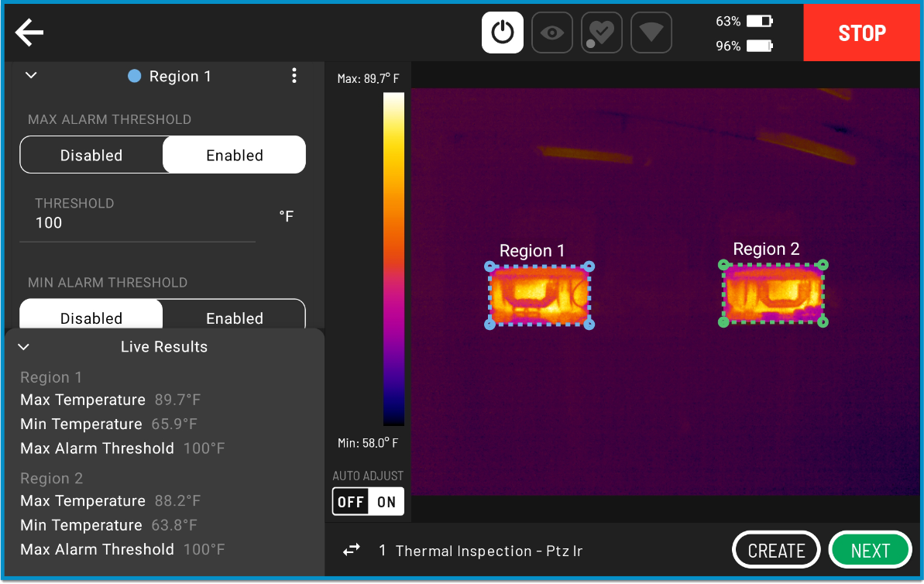Click the CREATE button
The width and height of the screenshot is (924, 584).
pos(776,551)
